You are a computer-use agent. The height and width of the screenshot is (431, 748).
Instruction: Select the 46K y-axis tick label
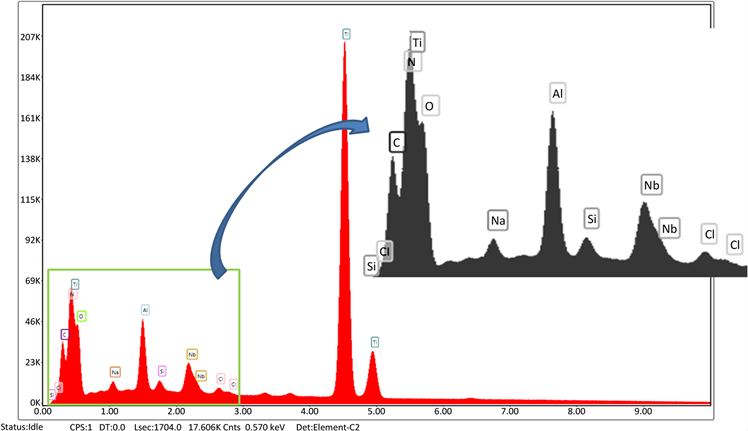(33, 322)
